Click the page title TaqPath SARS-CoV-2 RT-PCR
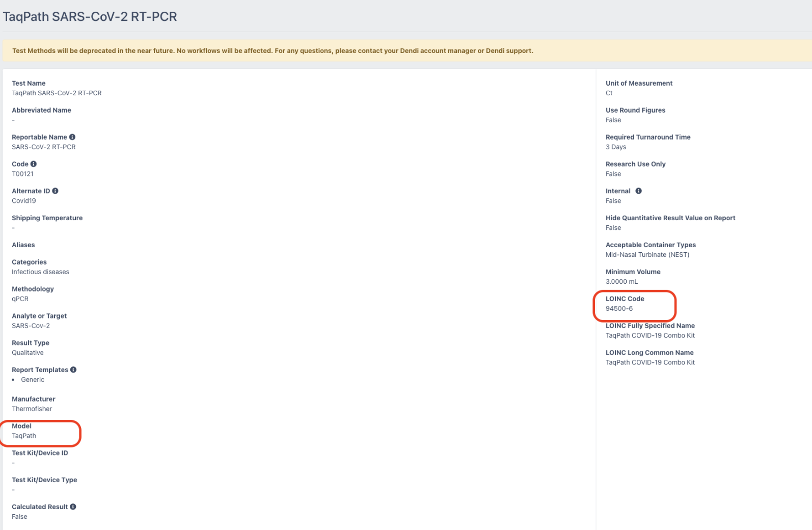The height and width of the screenshot is (530, 812). pos(90,17)
